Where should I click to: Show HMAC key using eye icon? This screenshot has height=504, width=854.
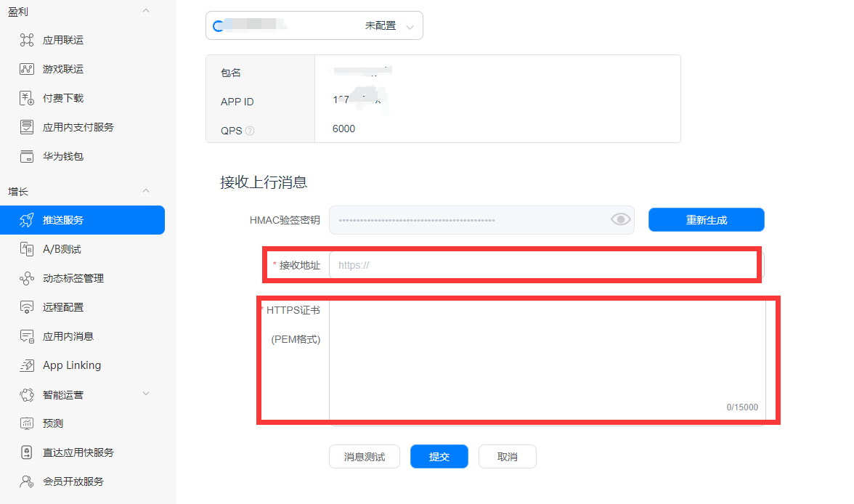620,219
